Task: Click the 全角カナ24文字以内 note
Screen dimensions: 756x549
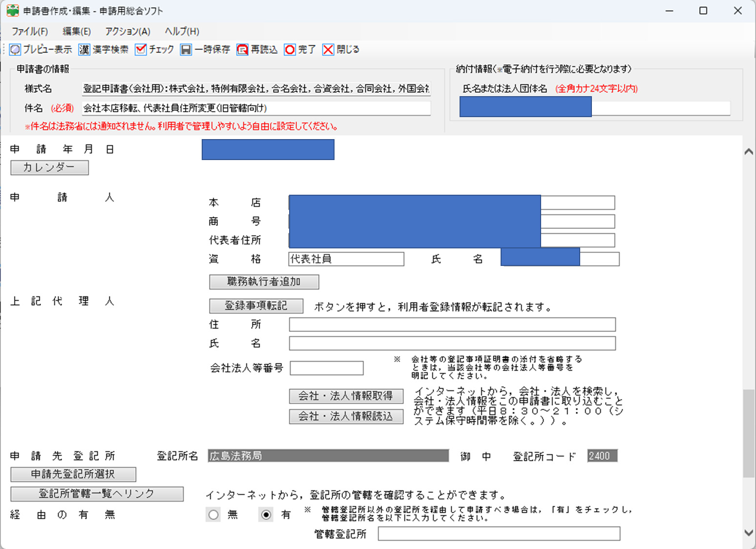Action: 597,89
